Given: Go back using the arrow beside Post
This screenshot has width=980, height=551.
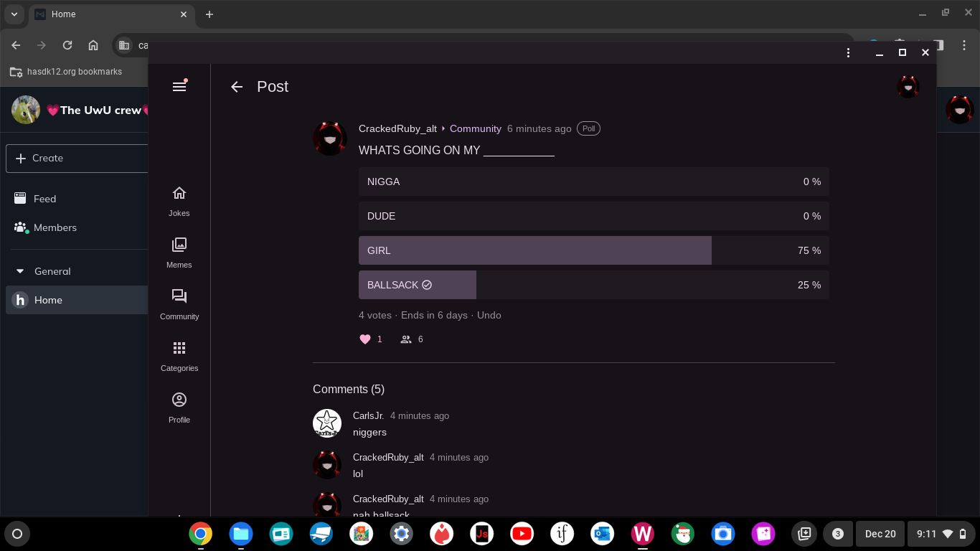Looking at the screenshot, I should pos(237,87).
